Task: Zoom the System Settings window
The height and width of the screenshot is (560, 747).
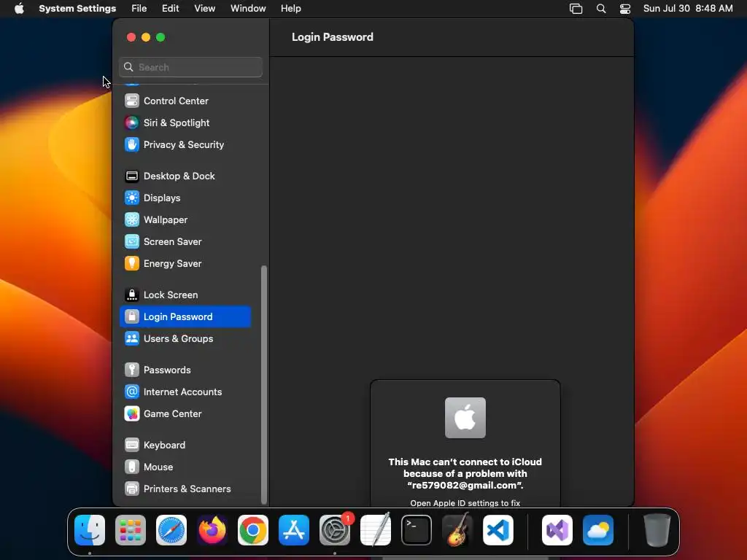Action: [x=161, y=37]
